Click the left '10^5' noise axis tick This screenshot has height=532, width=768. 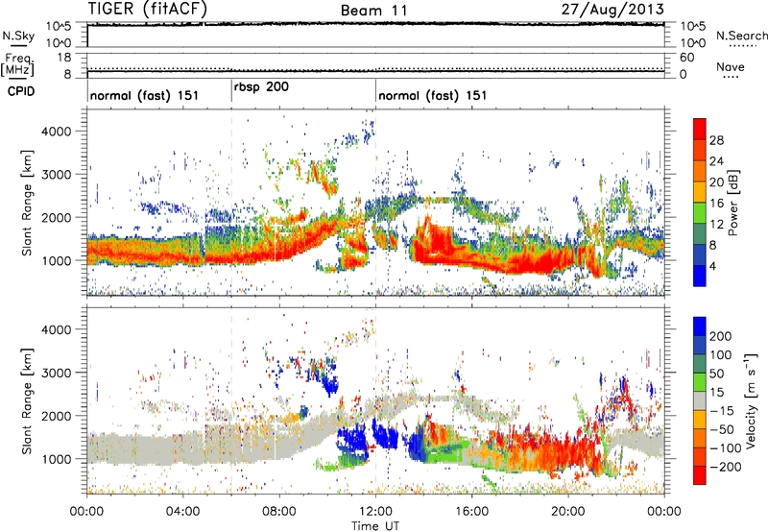[x=59, y=26]
